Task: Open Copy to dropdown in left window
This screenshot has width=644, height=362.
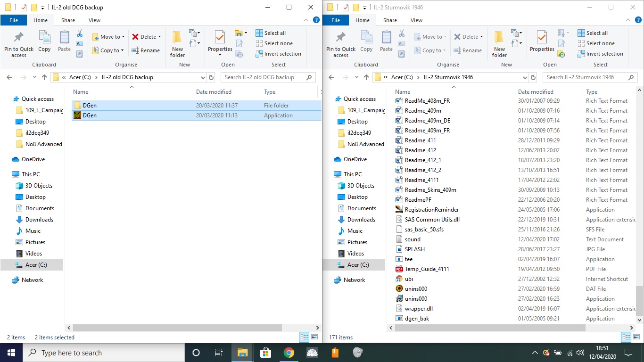Action: pos(122,50)
